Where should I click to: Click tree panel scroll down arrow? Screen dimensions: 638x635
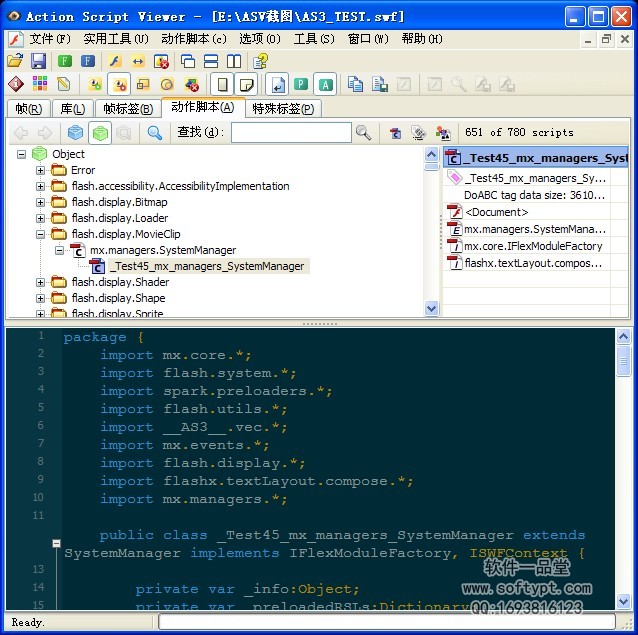click(431, 308)
